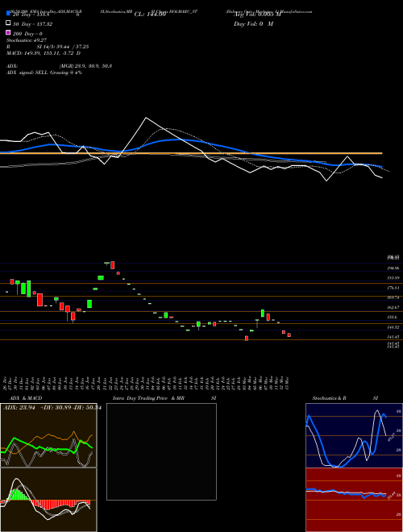Open the empty Intra Day Trading Price panel
Image resolution: width=403 pixels, height=532 pixels.
coord(161,451)
